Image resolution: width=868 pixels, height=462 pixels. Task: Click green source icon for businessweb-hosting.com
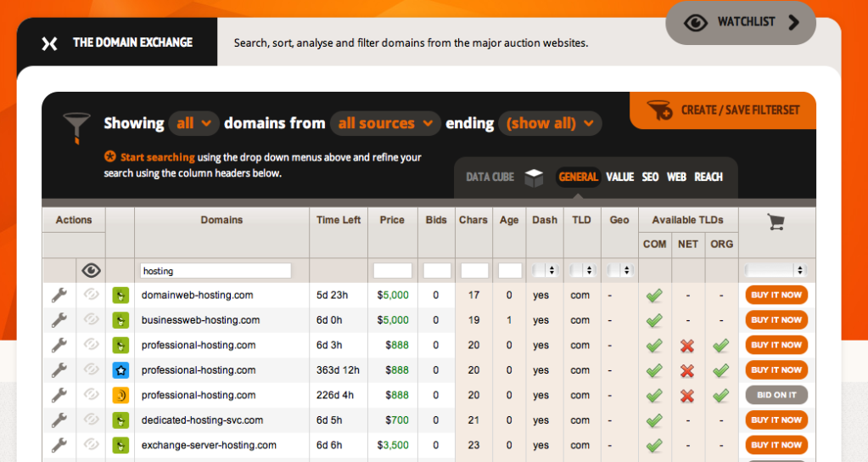click(120, 320)
